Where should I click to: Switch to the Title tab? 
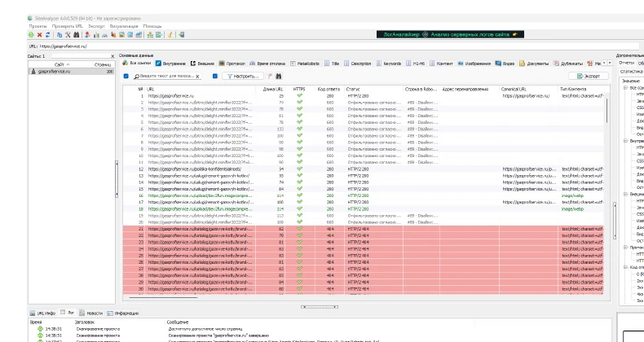click(332, 64)
